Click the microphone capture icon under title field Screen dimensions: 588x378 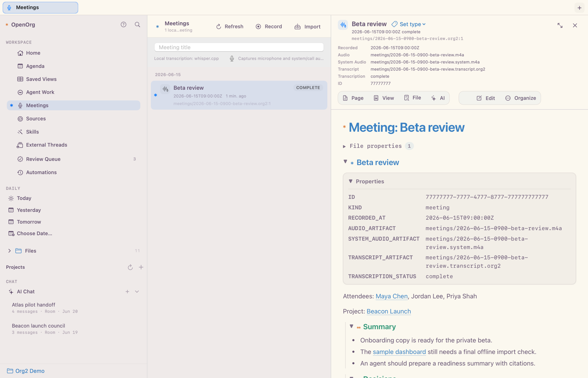tap(232, 58)
